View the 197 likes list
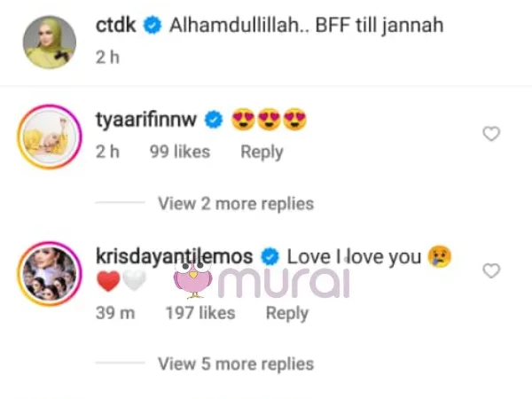Image resolution: width=532 pixels, height=399 pixels. [200, 312]
